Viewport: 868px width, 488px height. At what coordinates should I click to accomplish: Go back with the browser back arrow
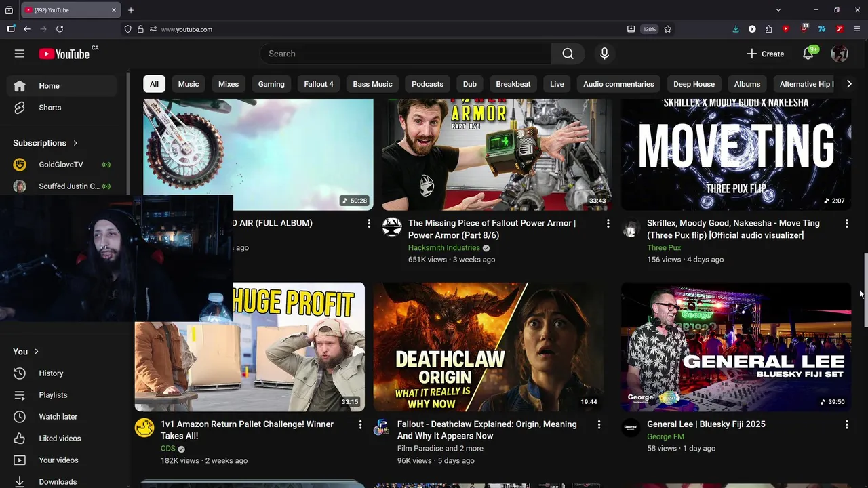click(27, 29)
